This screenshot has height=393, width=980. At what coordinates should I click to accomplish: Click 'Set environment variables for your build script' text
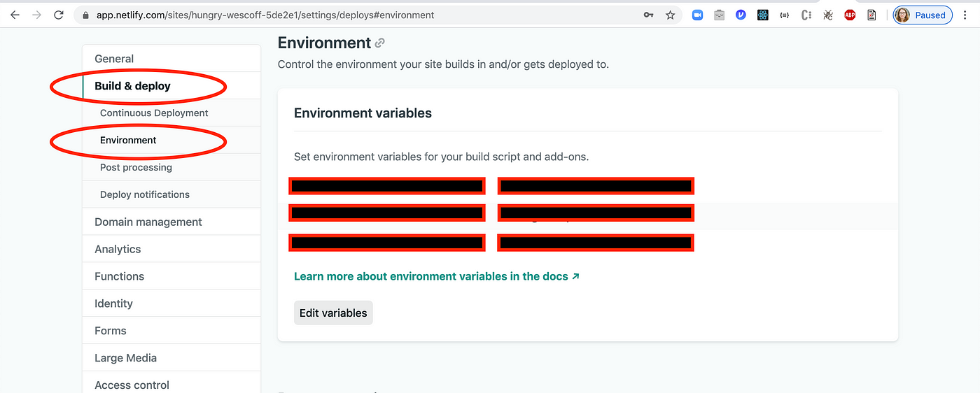pos(441,157)
